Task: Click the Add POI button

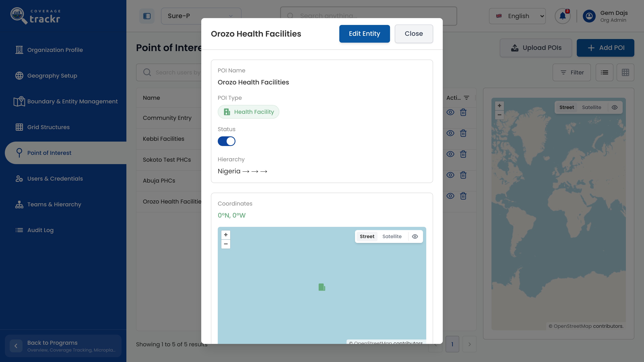Action: click(x=606, y=48)
